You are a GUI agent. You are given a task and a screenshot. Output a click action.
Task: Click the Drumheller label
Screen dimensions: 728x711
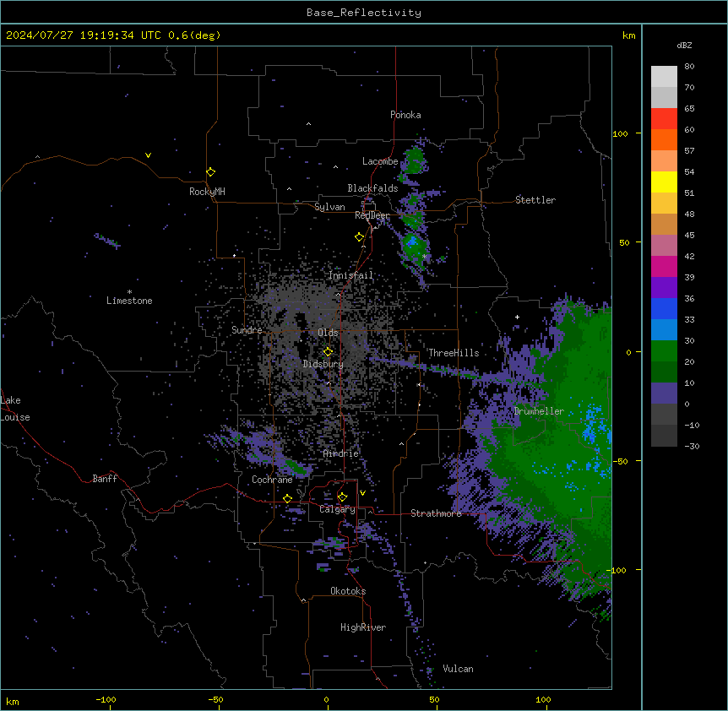[x=539, y=411]
